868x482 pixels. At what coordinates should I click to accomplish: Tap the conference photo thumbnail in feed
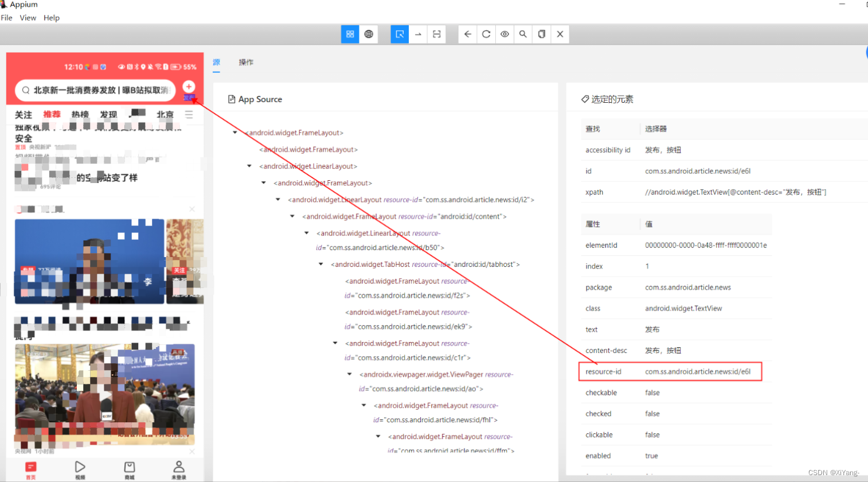point(105,394)
